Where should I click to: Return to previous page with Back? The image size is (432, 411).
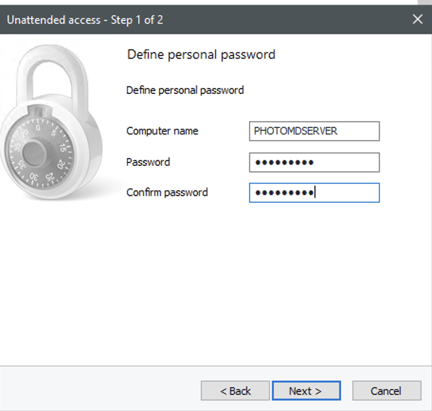click(235, 391)
